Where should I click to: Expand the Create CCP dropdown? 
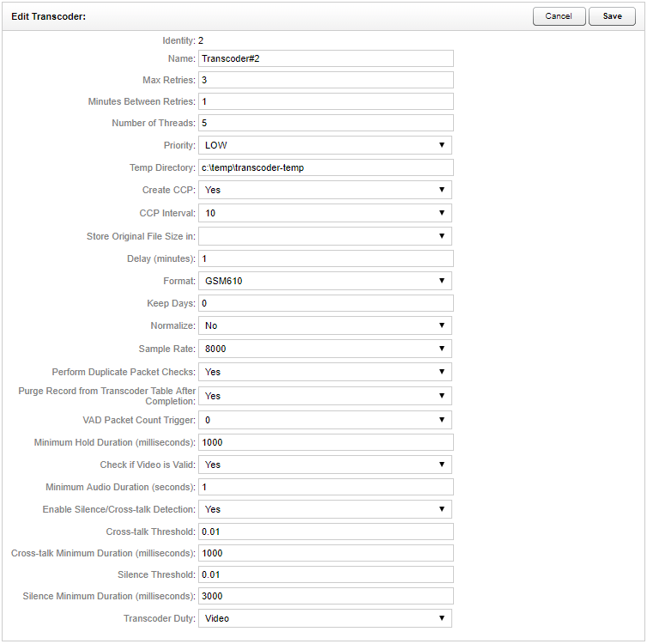pos(325,190)
